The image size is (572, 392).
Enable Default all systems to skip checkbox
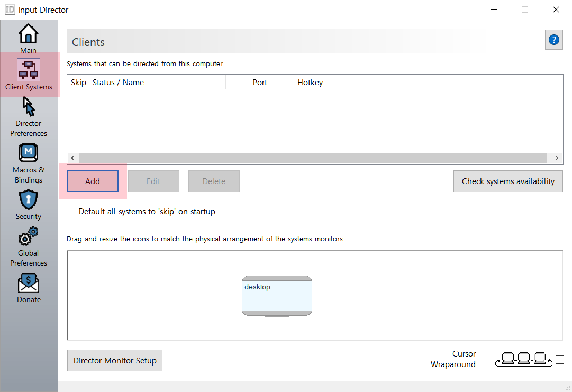coord(72,211)
